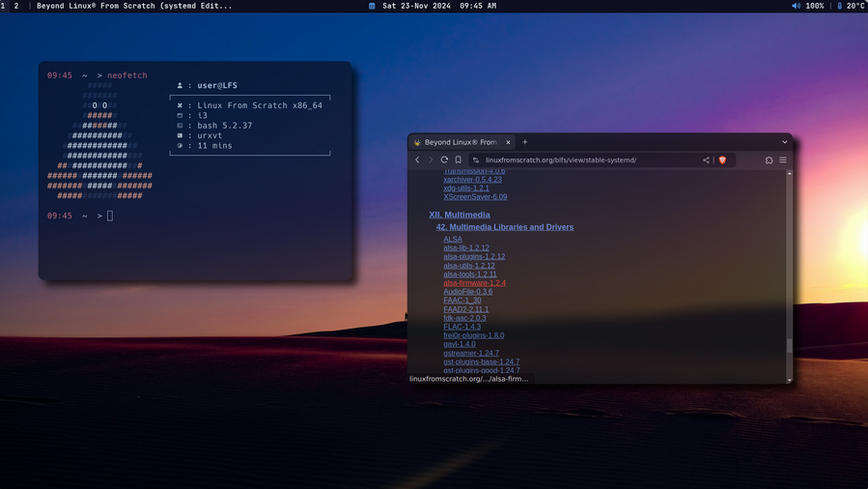Open the FAAC-1_30 link
Image resolution: width=868 pixels, height=489 pixels.
pos(462,301)
